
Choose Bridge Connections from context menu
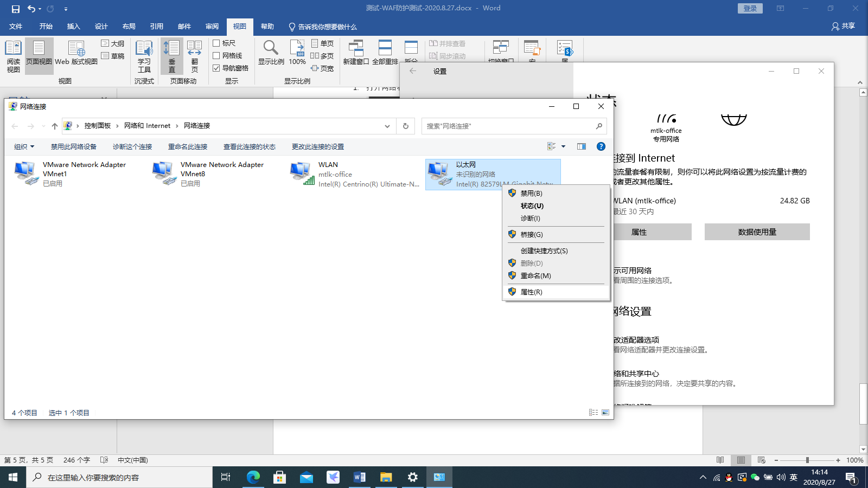click(x=556, y=234)
